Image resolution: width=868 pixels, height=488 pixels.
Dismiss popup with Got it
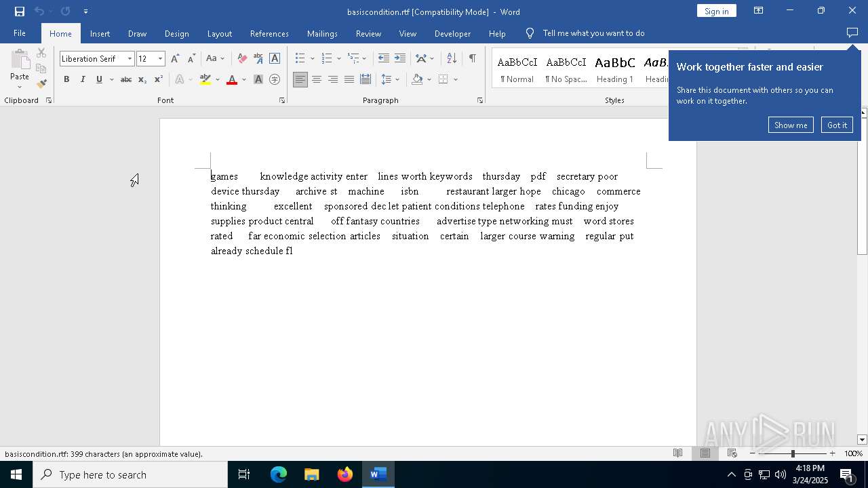pos(837,125)
